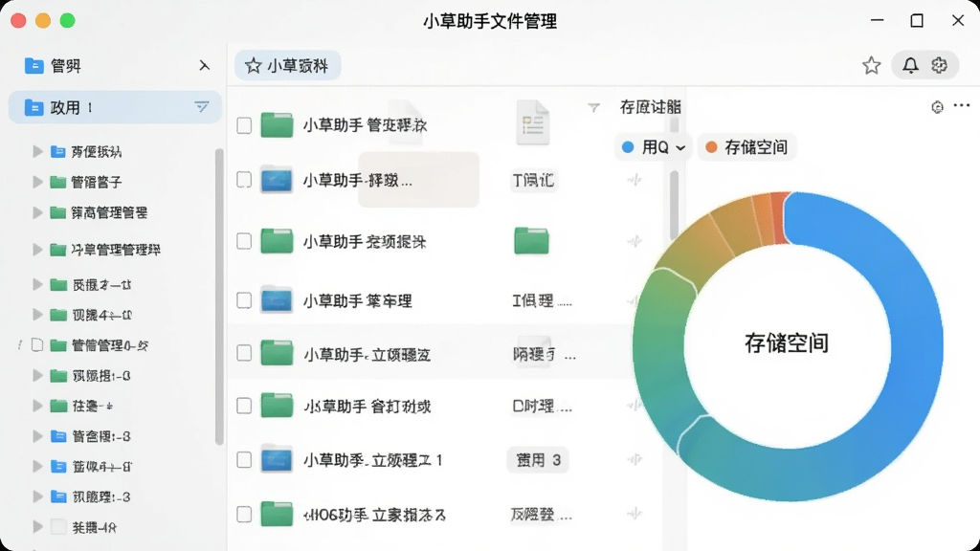Click the star favorite icon beside the bell
Viewport: 980px width, 551px height.
(871, 66)
